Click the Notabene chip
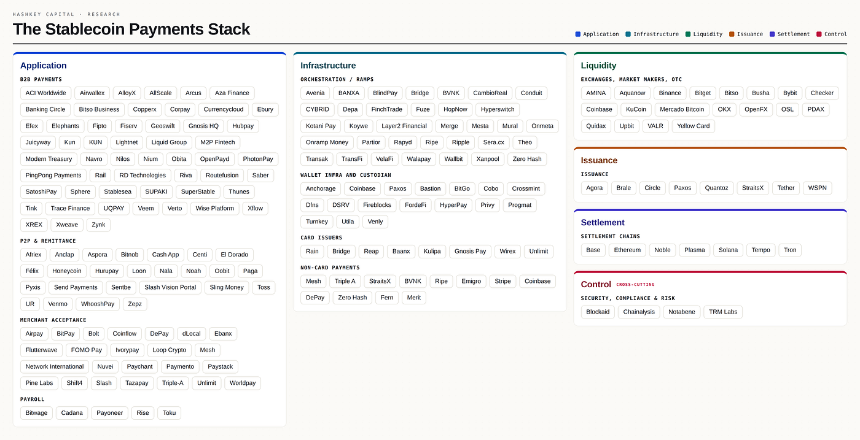This screenshot has width=860, height=440. pos(682,312)
